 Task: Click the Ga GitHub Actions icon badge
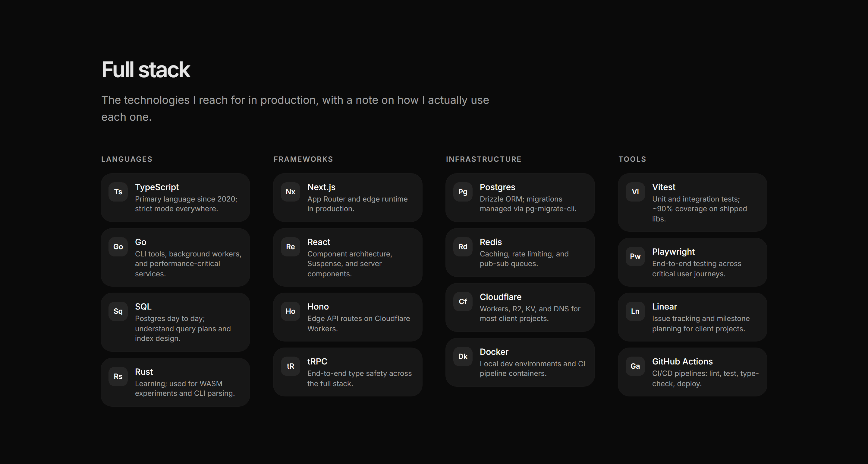point(635,366)
